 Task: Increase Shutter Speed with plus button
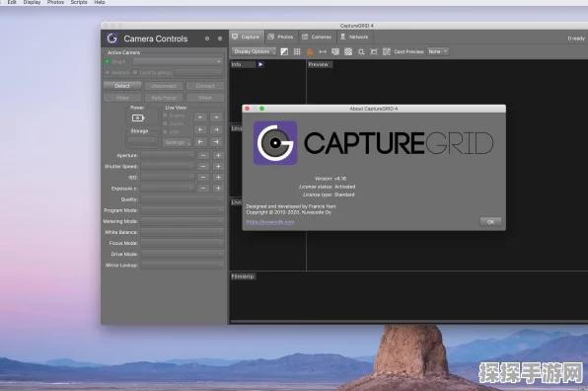point(218,166)
